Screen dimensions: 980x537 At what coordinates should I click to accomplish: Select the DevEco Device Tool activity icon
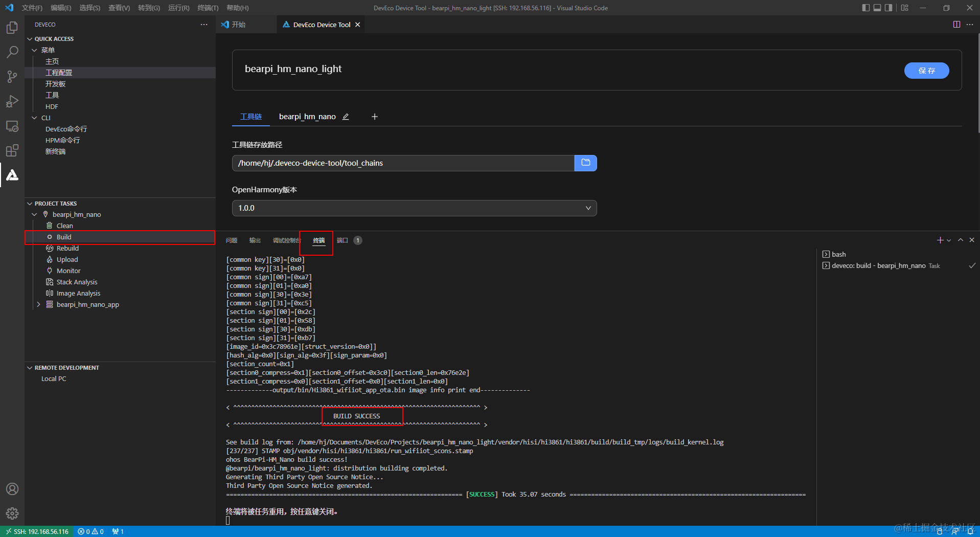(x=12, y=175)
